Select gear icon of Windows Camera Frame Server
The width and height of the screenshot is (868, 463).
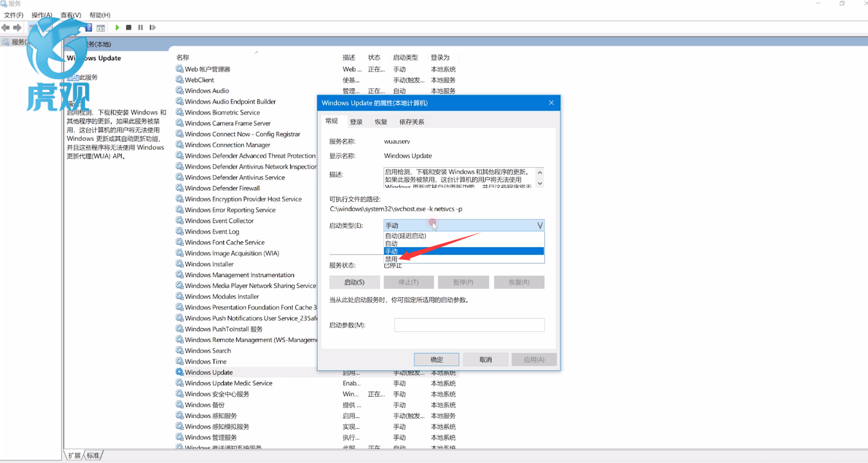[180, 123]
